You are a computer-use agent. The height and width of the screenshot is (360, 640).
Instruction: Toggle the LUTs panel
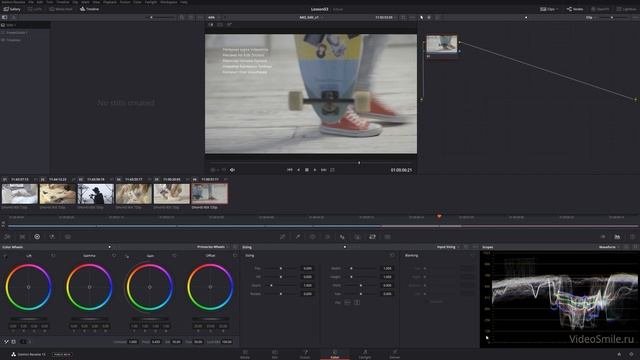tap(35, 9)
